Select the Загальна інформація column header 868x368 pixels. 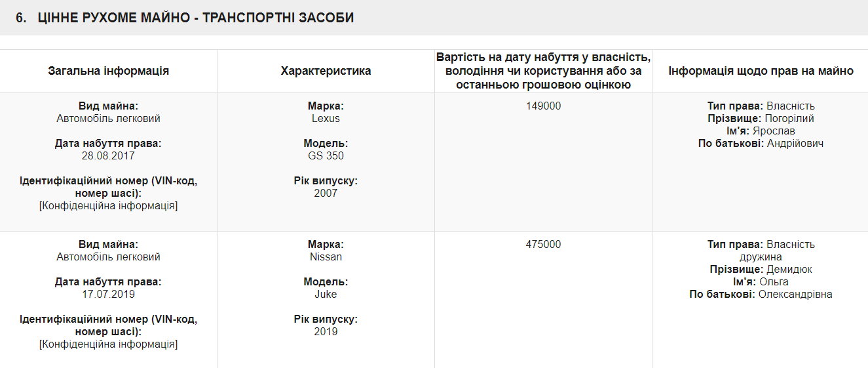coord(109,71)
